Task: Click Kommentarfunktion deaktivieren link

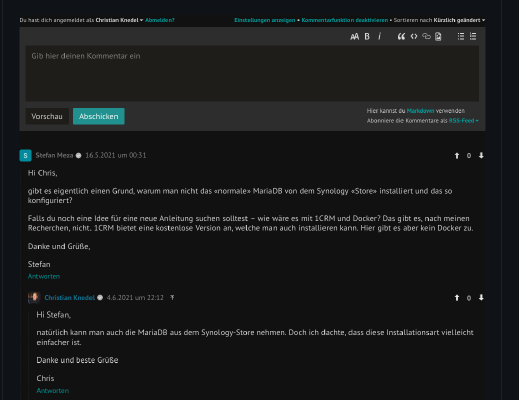Action: [x=345, y=20]
